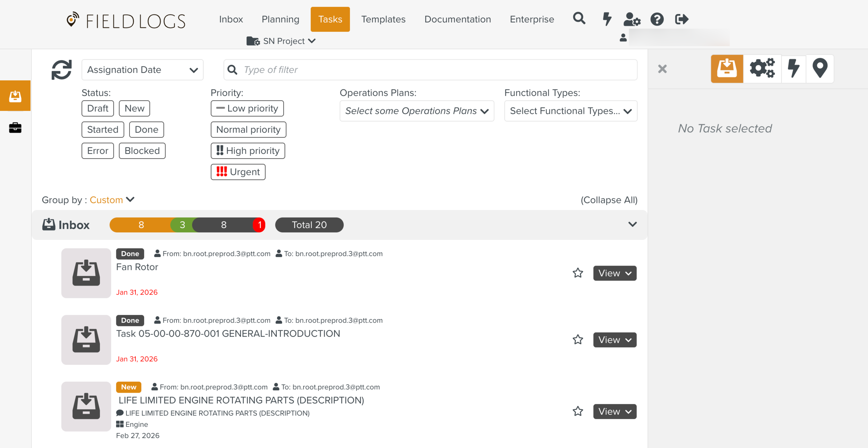This screenshot has width=868, height=448.
Task: Star the Fan Rotor task
Action: tap(578, 273)
